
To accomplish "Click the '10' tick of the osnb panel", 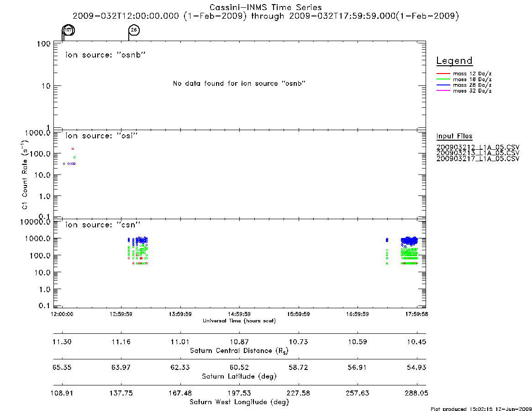I will [46, 86].
